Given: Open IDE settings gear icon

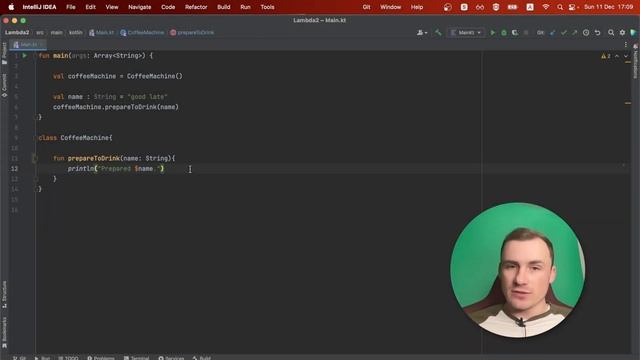Looking at the screenshot, I should click(622, 33).
